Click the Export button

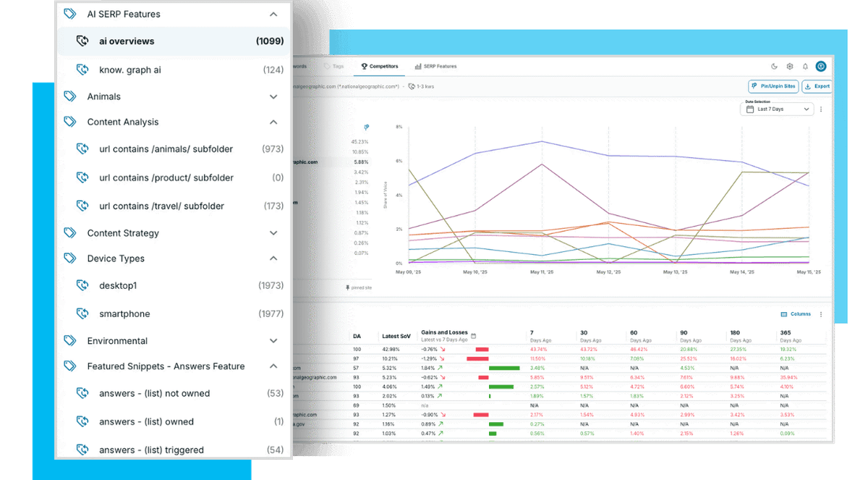click(817, 86)
